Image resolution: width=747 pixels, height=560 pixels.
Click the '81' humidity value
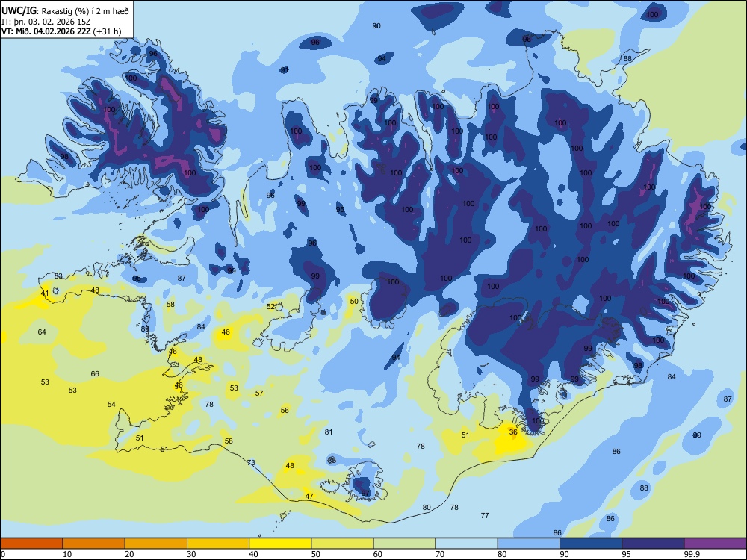click(328, 432)
